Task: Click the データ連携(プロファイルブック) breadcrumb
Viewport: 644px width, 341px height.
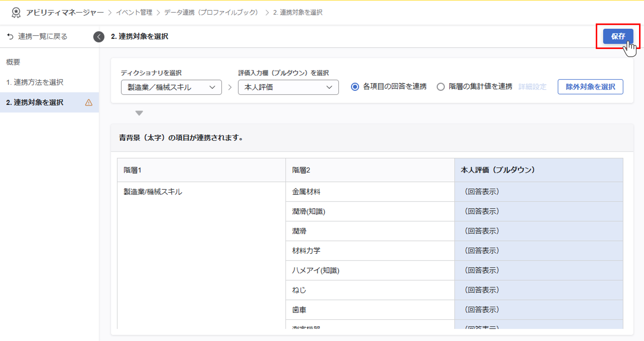Action: click(x=211, y=12)
